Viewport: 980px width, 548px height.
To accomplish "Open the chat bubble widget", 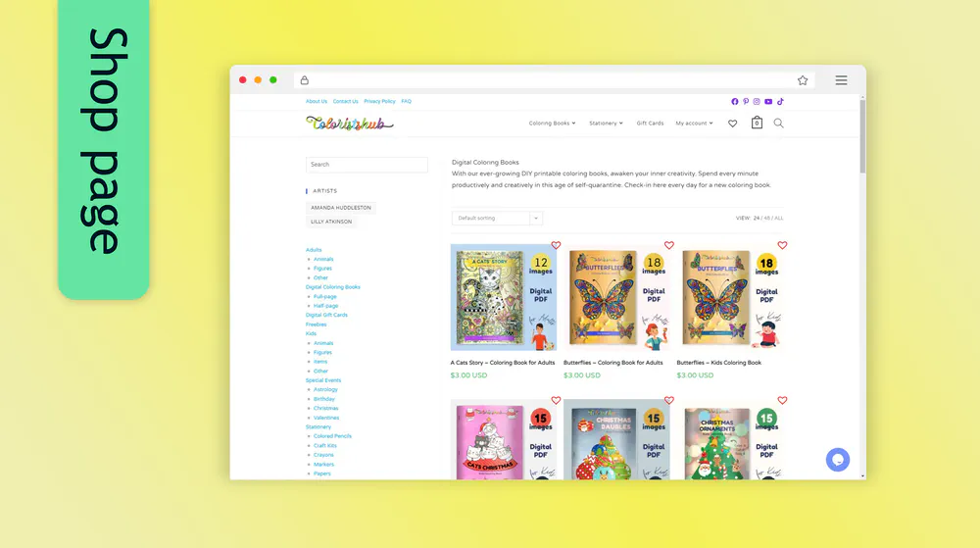I will [x=838, y=460].
